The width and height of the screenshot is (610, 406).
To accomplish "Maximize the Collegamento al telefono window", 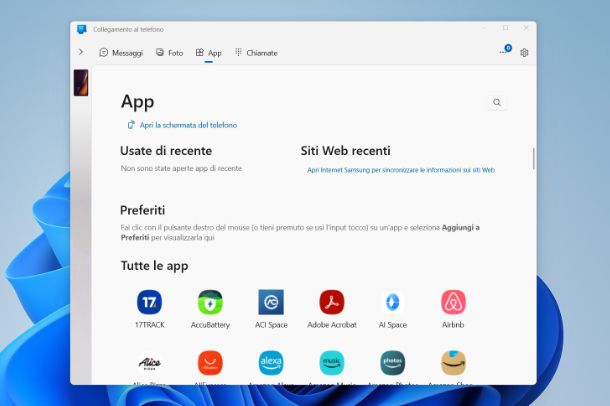I will 505,28.
